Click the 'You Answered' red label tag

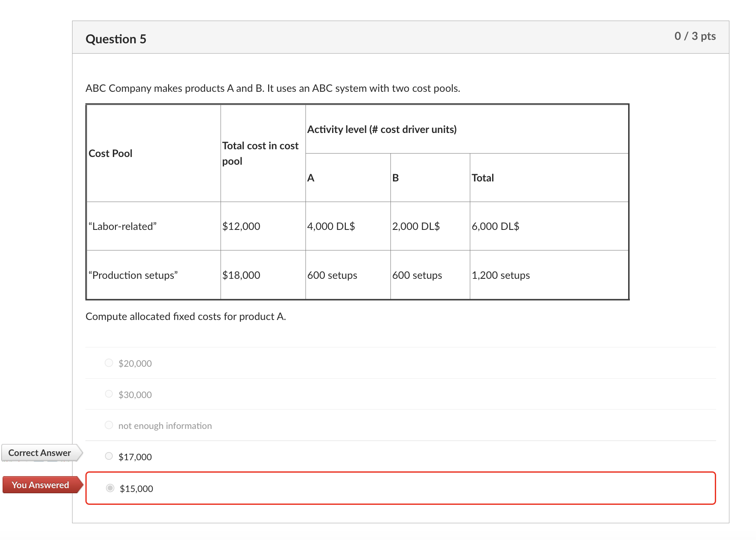click(x=42, y=485)
